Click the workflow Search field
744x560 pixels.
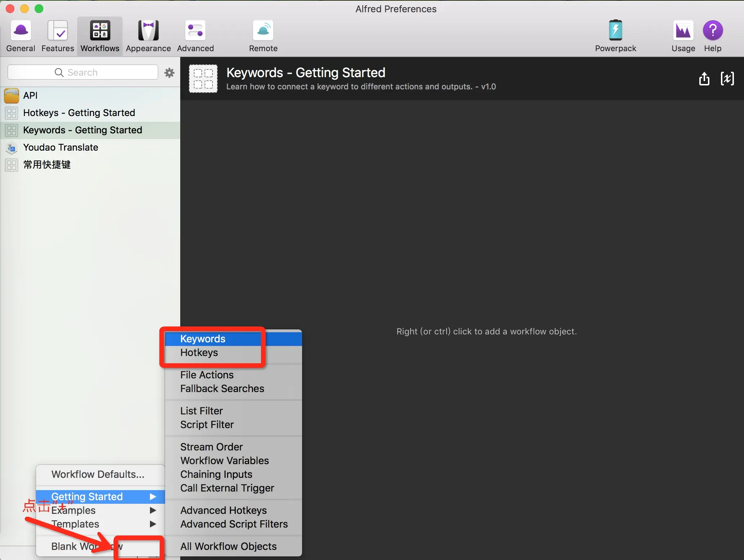pyautogui.click(x=83, y=72)
